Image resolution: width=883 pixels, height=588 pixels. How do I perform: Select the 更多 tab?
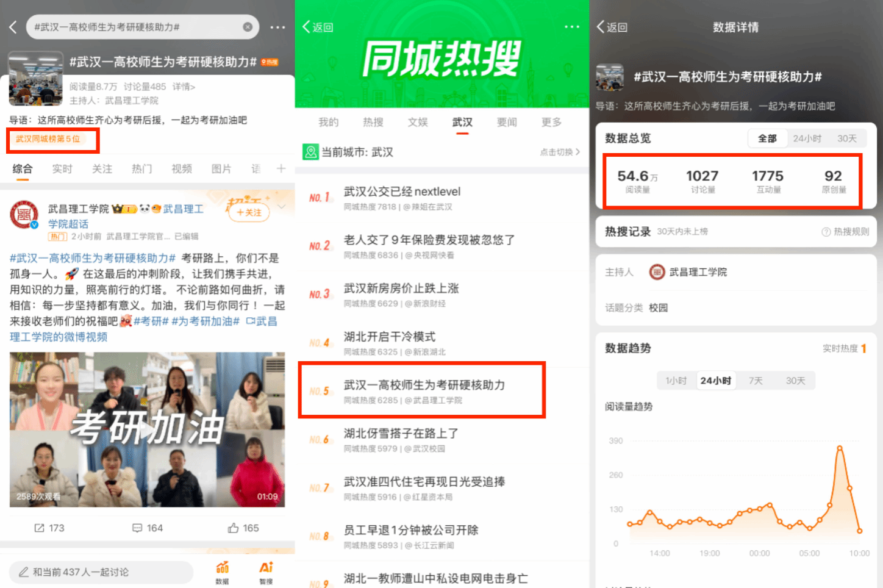point(551,122)
